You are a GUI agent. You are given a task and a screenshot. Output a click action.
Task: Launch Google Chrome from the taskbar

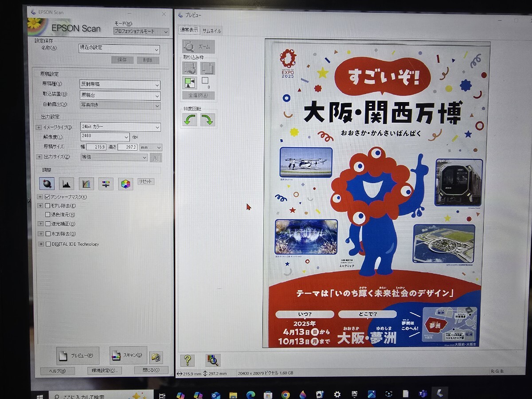click(x=285, y=395)
